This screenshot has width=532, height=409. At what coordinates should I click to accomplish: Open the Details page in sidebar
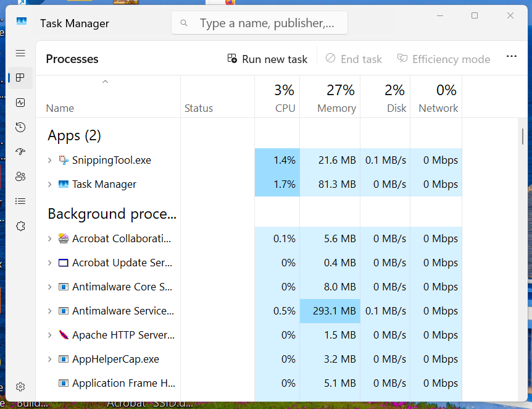(20, 201)
